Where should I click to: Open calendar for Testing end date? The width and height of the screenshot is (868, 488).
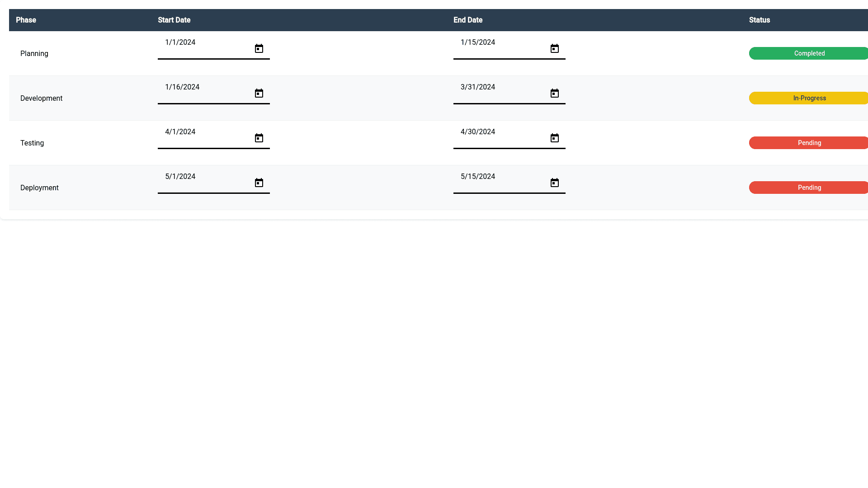click(554, 138)
